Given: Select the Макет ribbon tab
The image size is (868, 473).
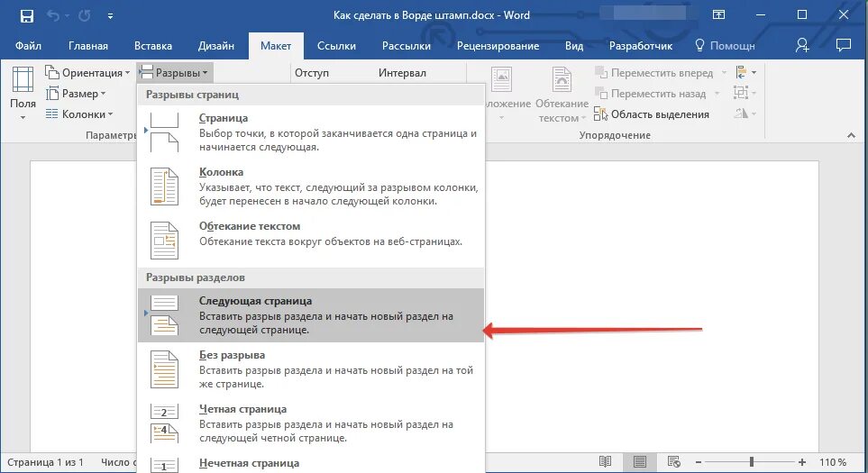Looking at the screenshot, I should click(276, 46).
